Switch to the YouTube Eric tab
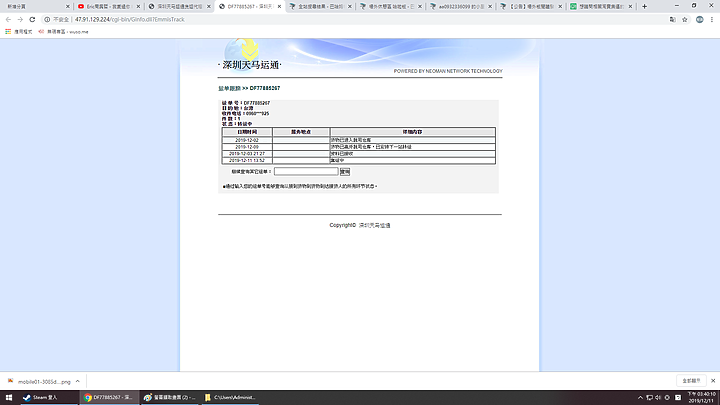The height and width of the screenshot is (405, 720). (x=108, y=6)
